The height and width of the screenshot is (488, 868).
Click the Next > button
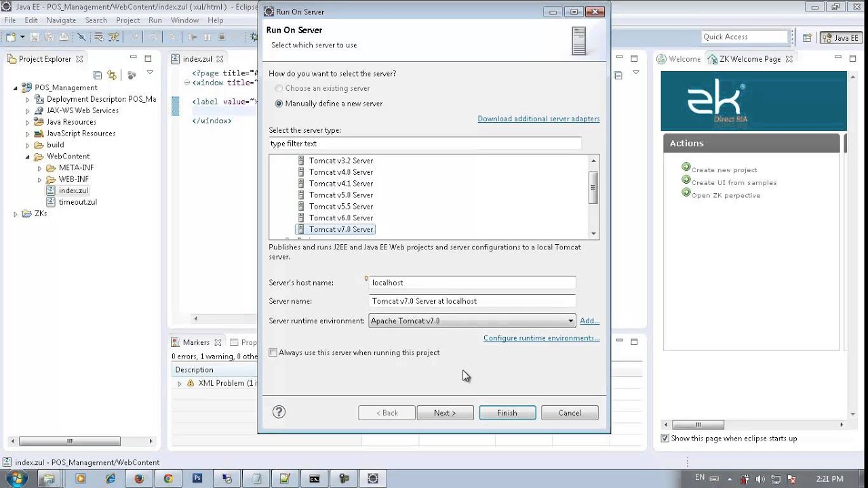[445, 413]
